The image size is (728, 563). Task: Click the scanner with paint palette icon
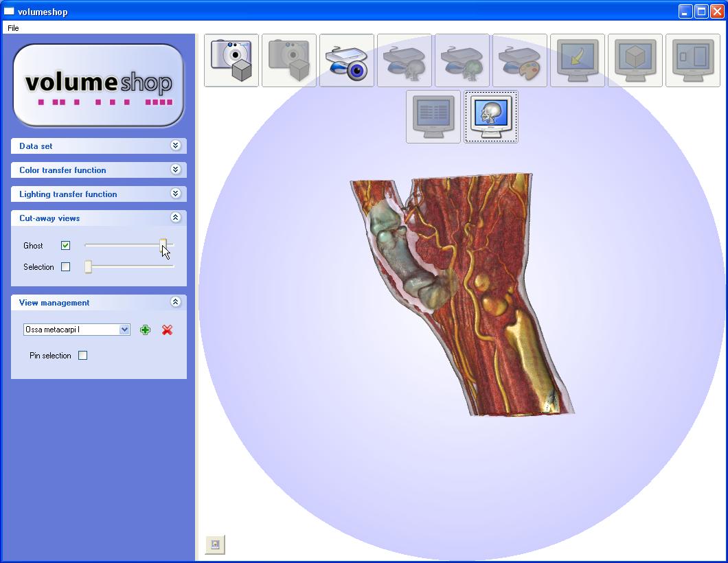pos(519,60)
